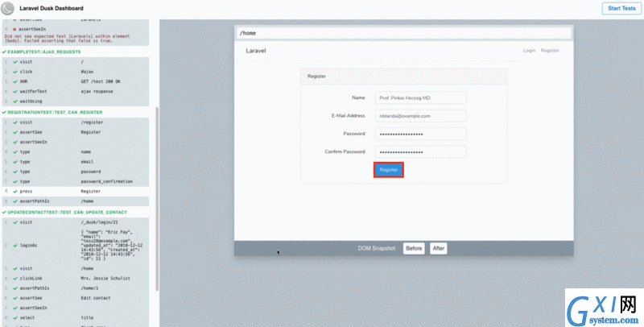Open the Login link in the preview navbar
This screenshot has width=644, height=327.
click(529, 51)
